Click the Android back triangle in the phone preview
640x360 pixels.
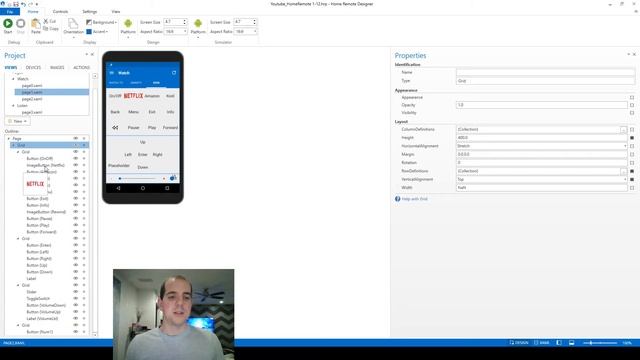coord(118,188)
